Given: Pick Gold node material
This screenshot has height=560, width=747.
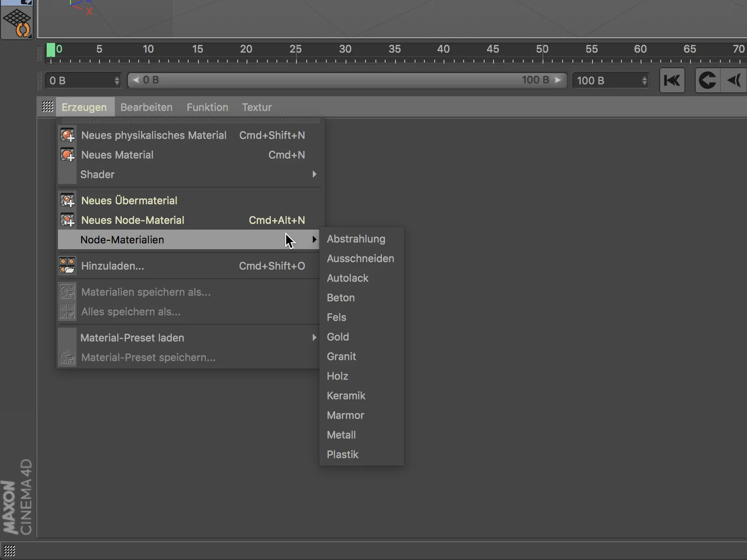Looking at the screenshot, I should pyautogui.click(x=362, y=337).
